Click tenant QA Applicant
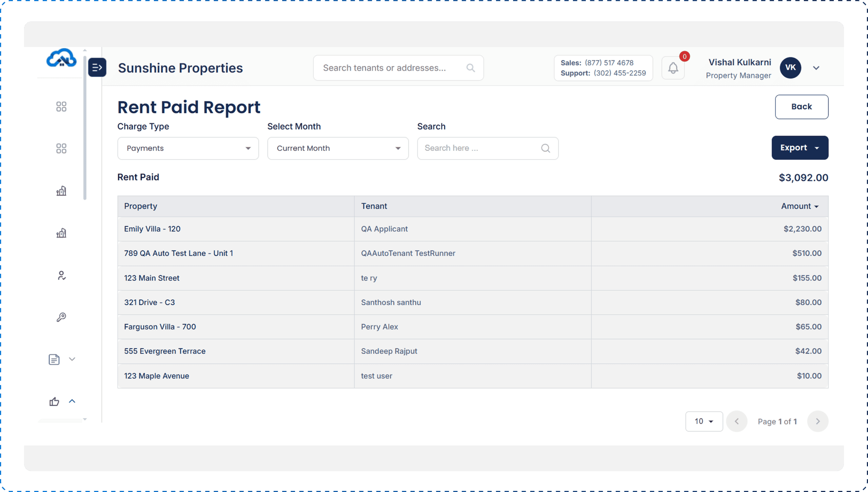The height and width of the screenshot is (492, 868). pos(384,229)
